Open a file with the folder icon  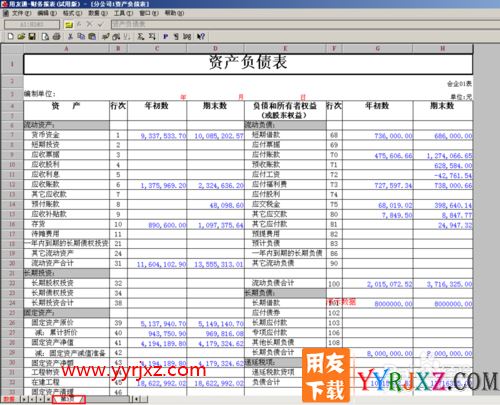click(x=21, y=36)
